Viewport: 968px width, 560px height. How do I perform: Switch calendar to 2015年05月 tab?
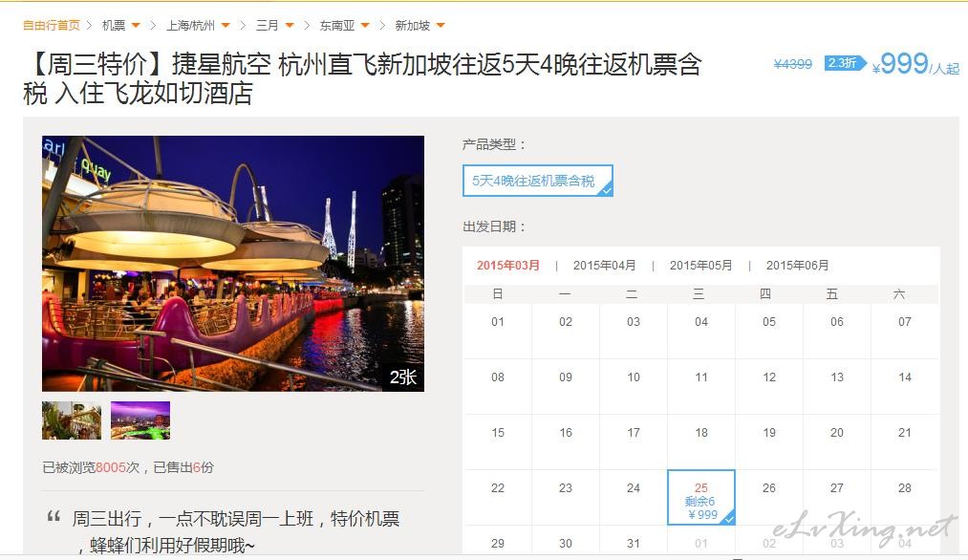700,266
